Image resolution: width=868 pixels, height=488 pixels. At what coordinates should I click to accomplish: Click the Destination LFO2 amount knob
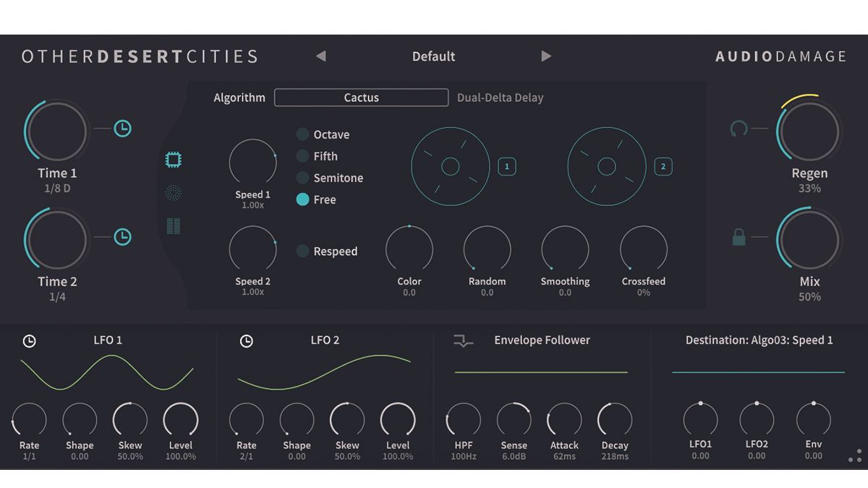(x=757, y=420)
